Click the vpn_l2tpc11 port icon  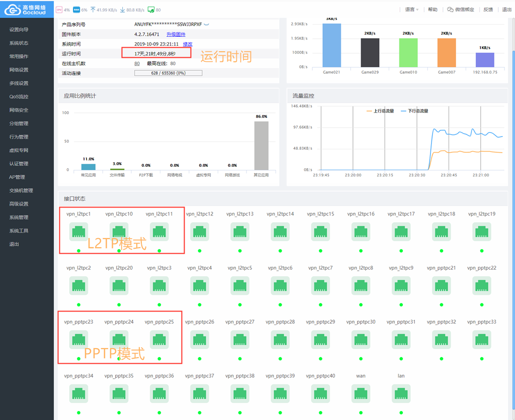pos(159,232)
